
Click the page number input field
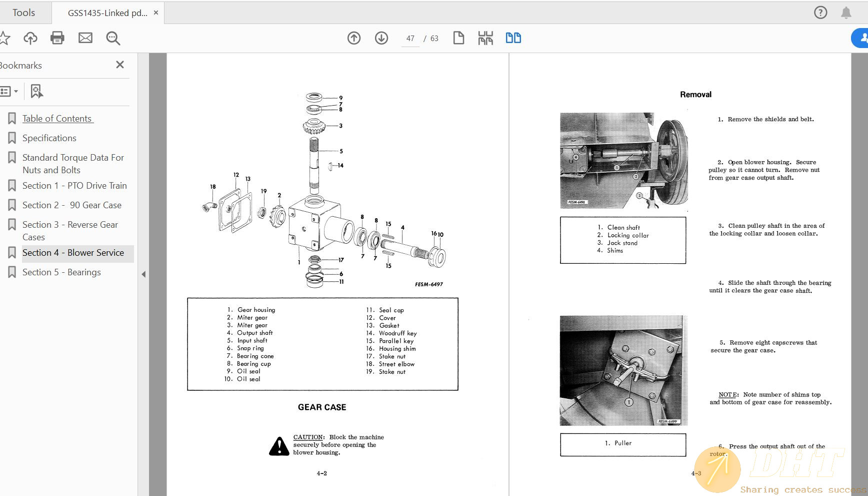coord(410,39)
